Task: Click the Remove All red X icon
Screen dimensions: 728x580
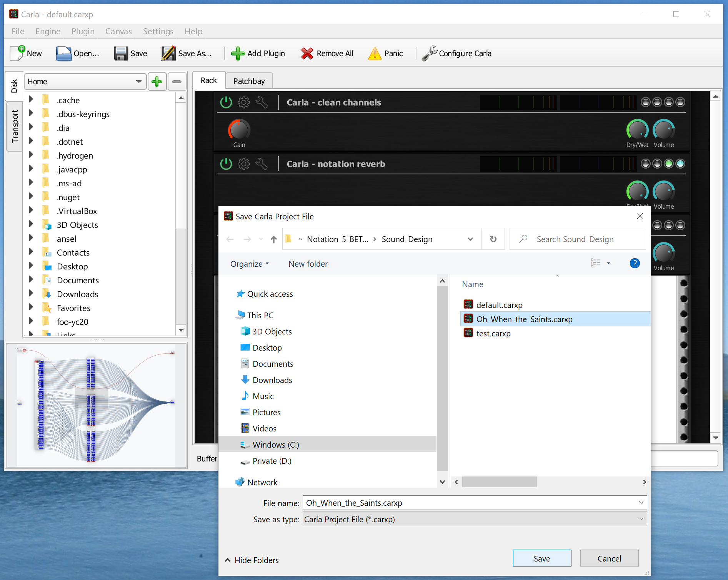Action: click(x=307, y=53)
